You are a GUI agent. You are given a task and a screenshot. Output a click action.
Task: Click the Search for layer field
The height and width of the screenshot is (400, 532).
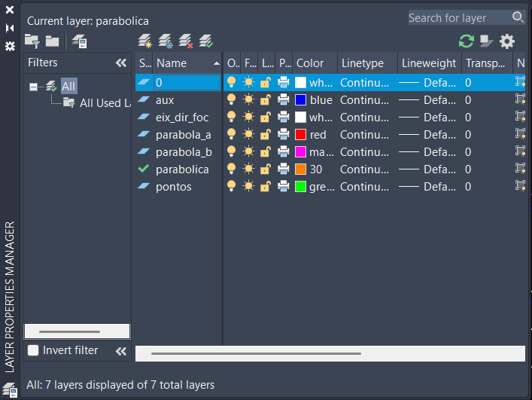pyautogui.click(x=459, y=17)
